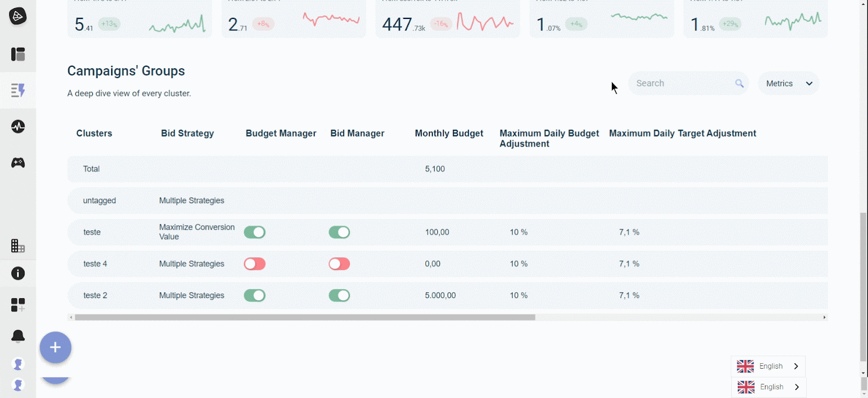Image resolution: width=868 pixels, height=398 pixels.
Task: Turn off Budget Manager for teste 2
Action: (254, 295)
